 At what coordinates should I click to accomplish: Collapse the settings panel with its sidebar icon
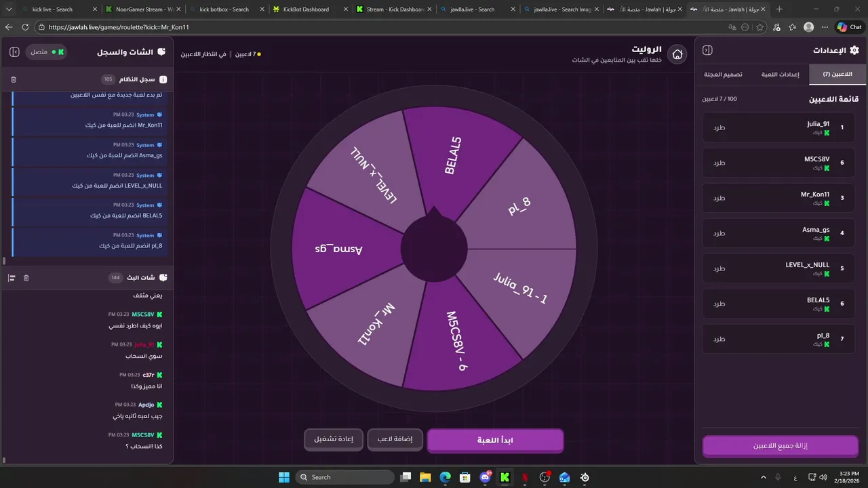click(707, 50)
